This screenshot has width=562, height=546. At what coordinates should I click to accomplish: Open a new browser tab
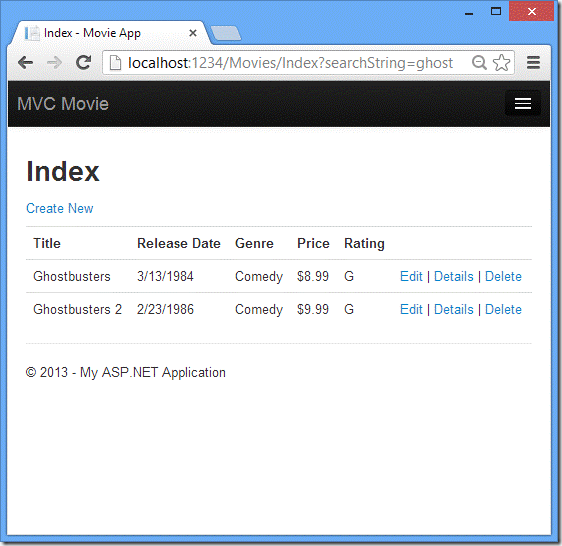pos(226,33)
